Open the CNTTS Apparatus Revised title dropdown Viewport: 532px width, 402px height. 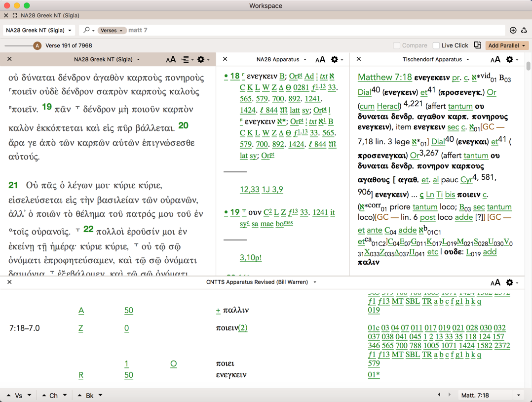click(x=261, y=282)
